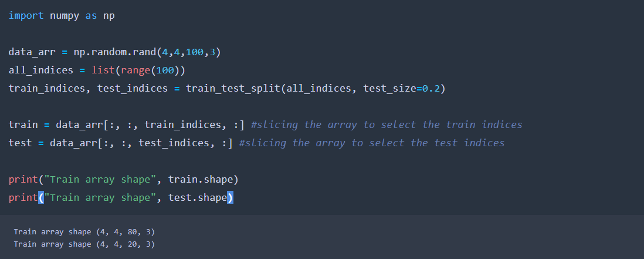644x259 pixels.
Task: Click test.shape in second print statement
Action: [x=198, y=198]
